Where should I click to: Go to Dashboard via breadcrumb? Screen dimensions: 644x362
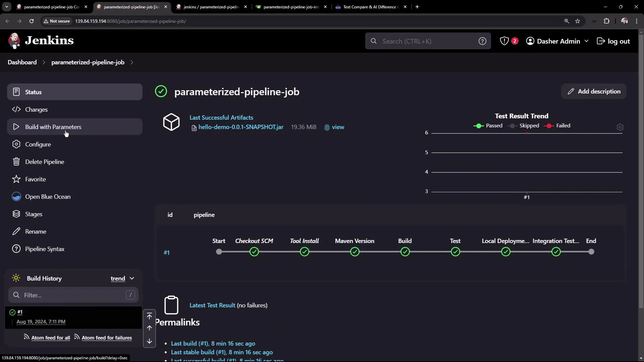pos(22,62)
